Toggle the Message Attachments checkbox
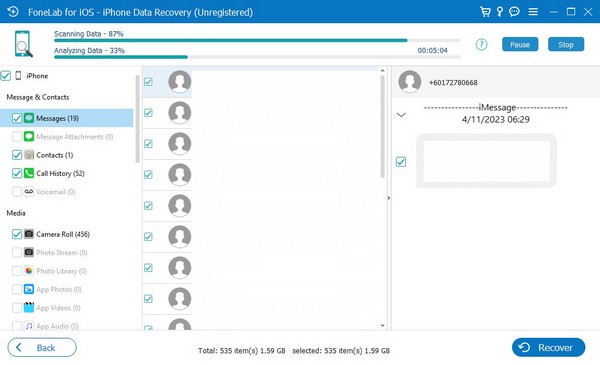This screenshot has height=365, width=600. [x=17, y=137]
